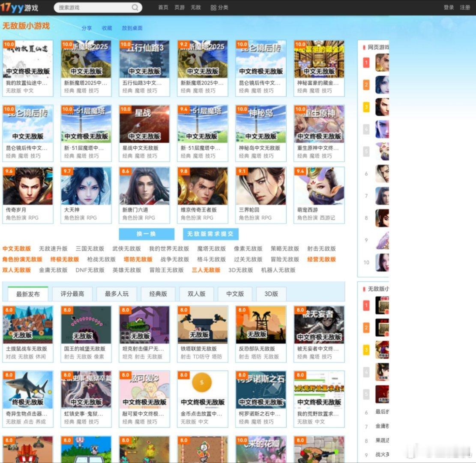Open the 金币点击放置 coin thumbnail
Image resolution: width=476 pixels, height=463 pixels.
click(x=203, y=390)
